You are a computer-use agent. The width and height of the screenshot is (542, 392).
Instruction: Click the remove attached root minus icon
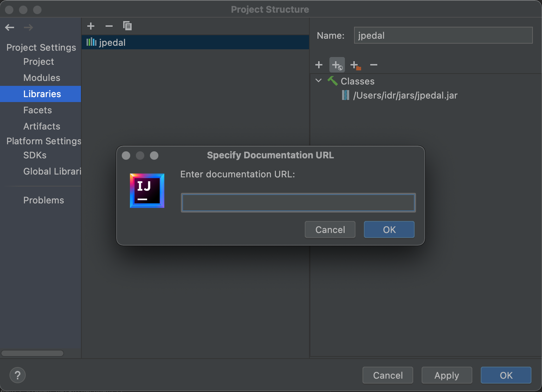[x=373, y=65]
